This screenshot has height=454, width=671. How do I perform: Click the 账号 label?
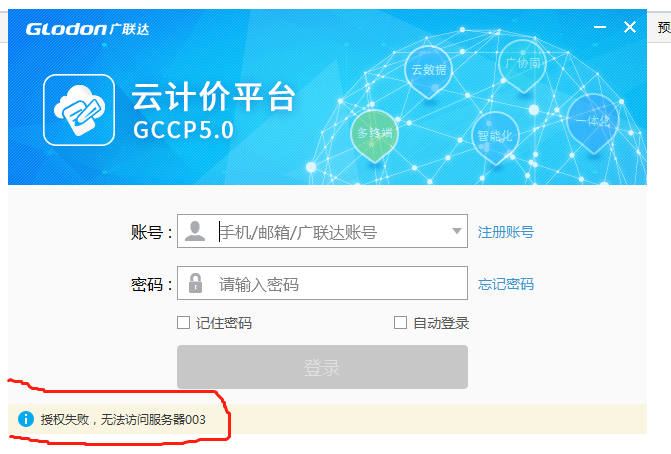coord(151,232)
